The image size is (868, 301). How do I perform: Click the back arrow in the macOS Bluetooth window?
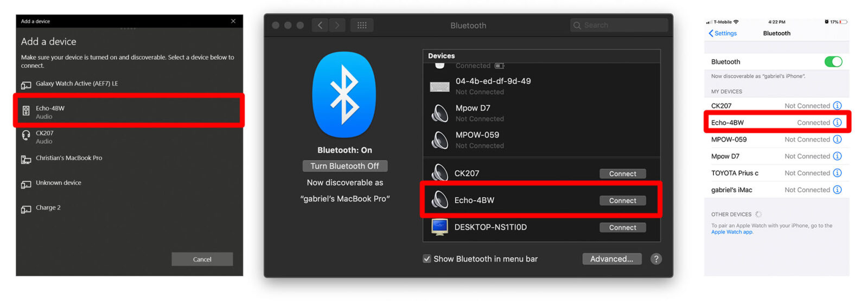click(x=320, y=25)
